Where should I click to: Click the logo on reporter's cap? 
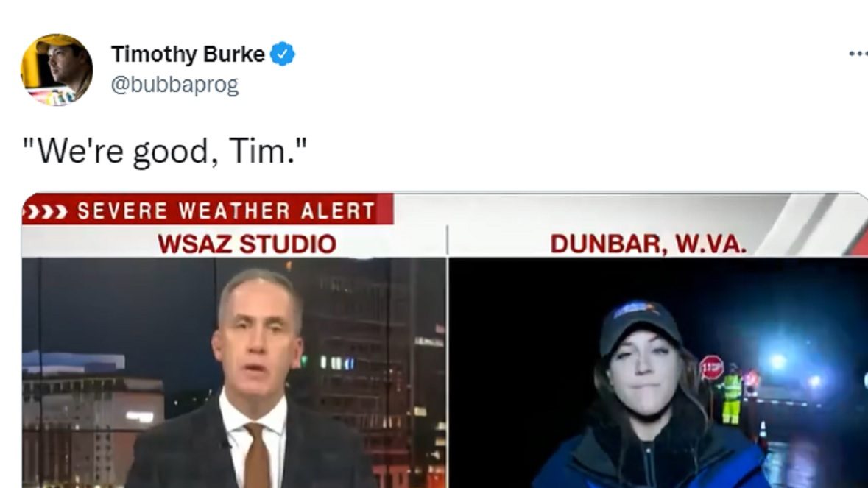636,308
